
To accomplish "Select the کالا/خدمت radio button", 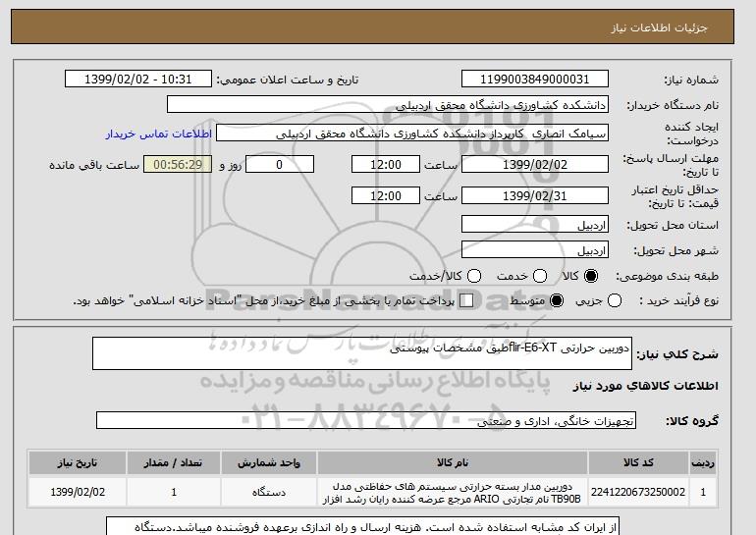I will click(x=474, y=276).
